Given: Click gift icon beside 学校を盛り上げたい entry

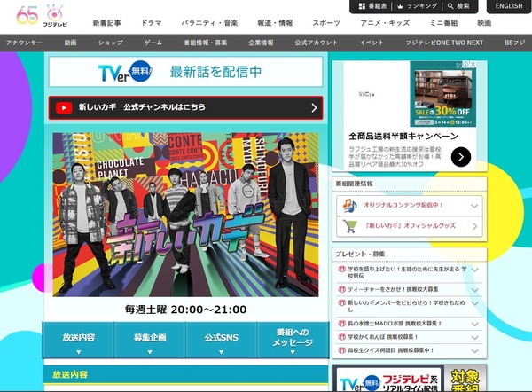Looking at the screenshot, I should tap(341, 270).
